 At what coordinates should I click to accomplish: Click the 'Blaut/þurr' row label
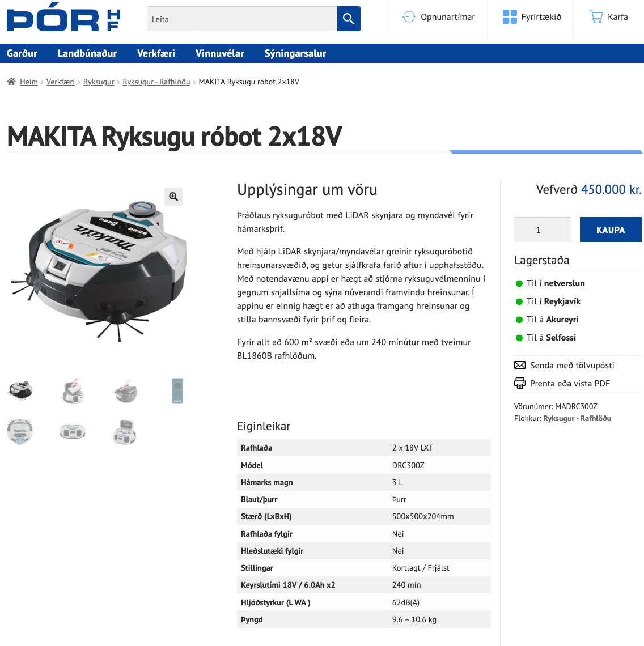259,499
